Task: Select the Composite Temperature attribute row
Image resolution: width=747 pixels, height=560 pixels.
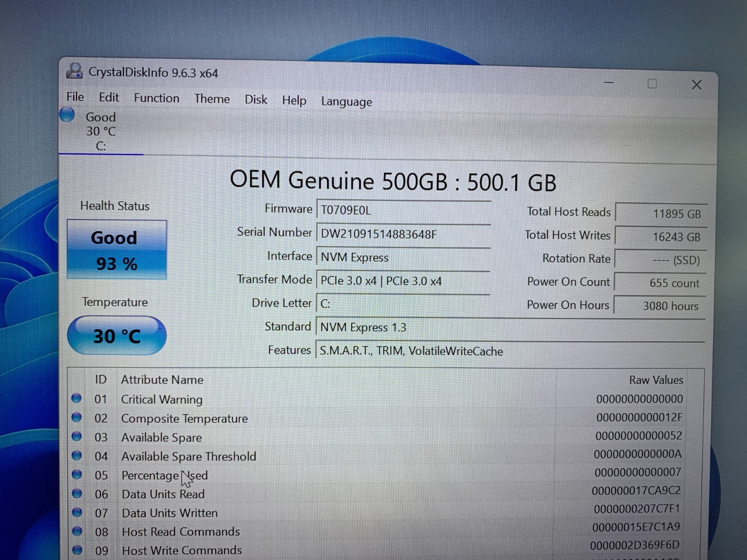Action: 378,418
